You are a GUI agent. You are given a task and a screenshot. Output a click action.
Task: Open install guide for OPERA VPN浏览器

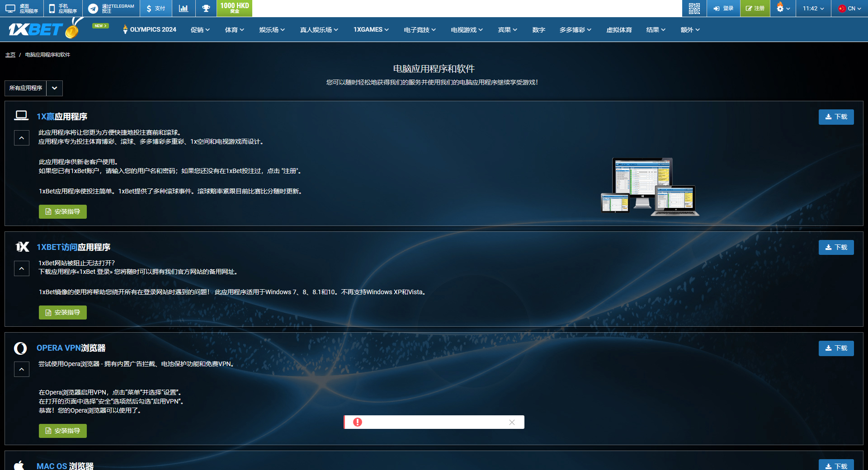coord(63,431)
